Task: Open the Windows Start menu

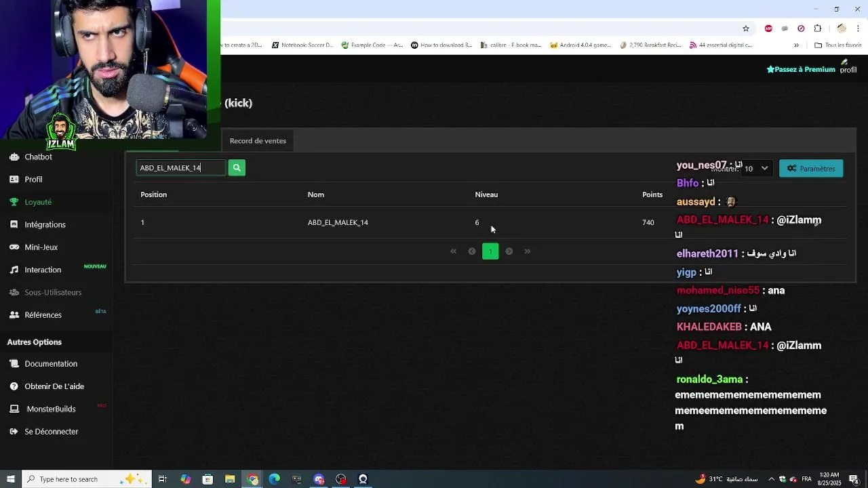Action: point(10,479)
